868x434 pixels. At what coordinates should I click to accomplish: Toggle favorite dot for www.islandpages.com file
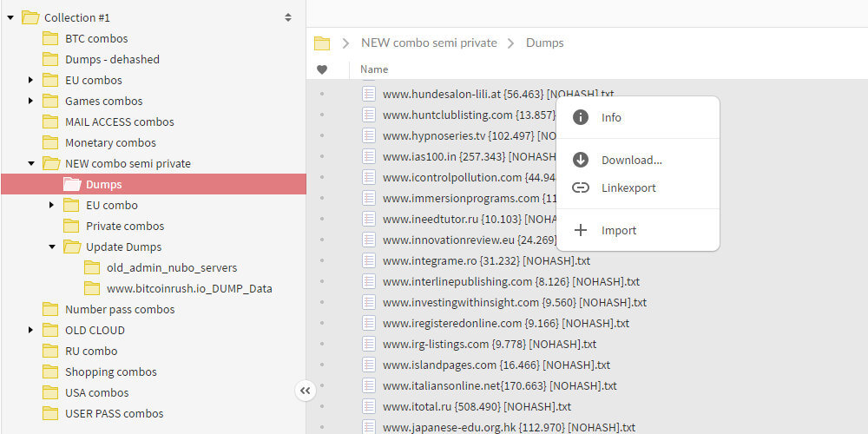tap(322, 365)
